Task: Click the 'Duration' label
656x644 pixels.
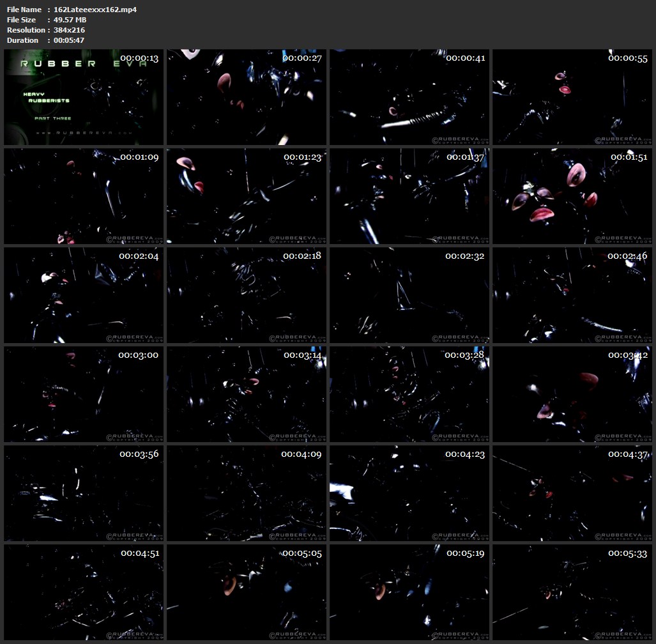Action: 22,40
